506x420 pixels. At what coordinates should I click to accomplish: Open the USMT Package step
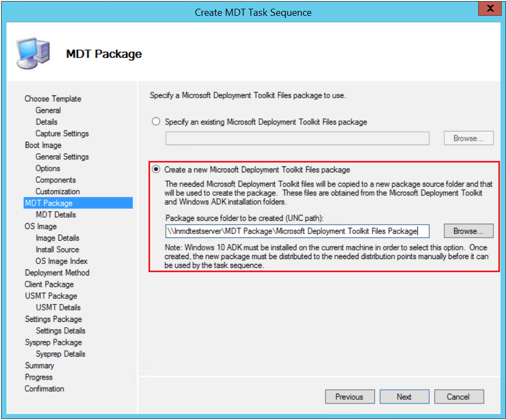(51, 296)
